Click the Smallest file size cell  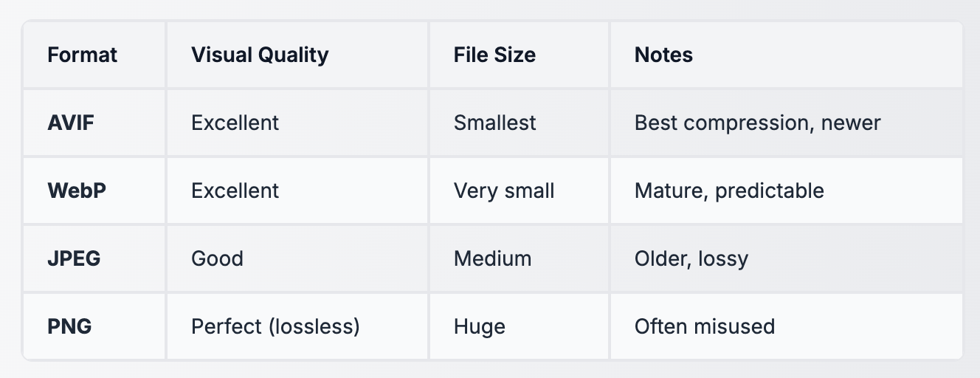coord(494,123)
